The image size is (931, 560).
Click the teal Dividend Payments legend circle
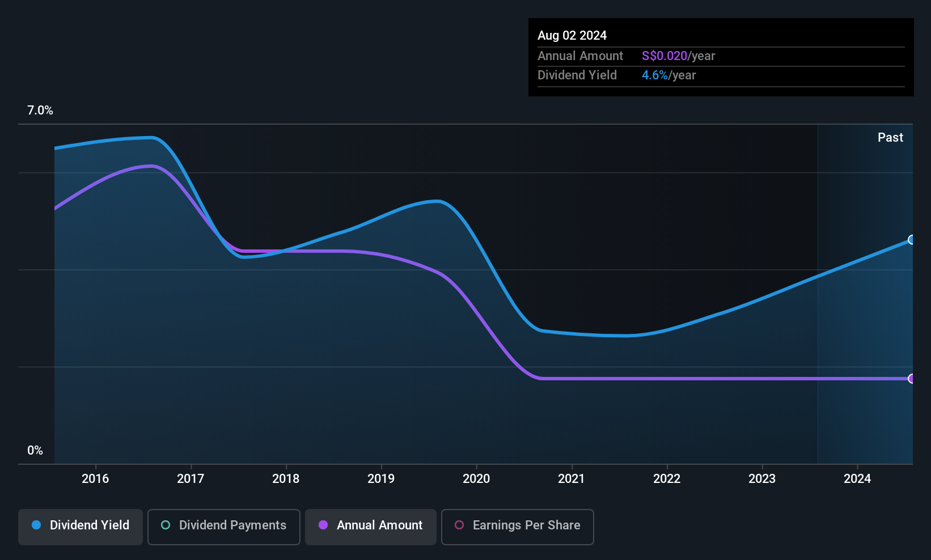(x=166, y=525)
